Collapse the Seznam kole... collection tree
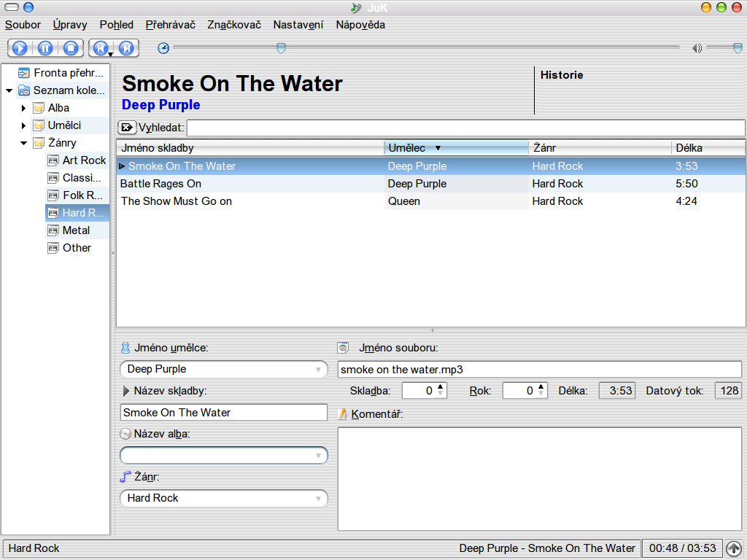747x560 pixels. [9, 90]
